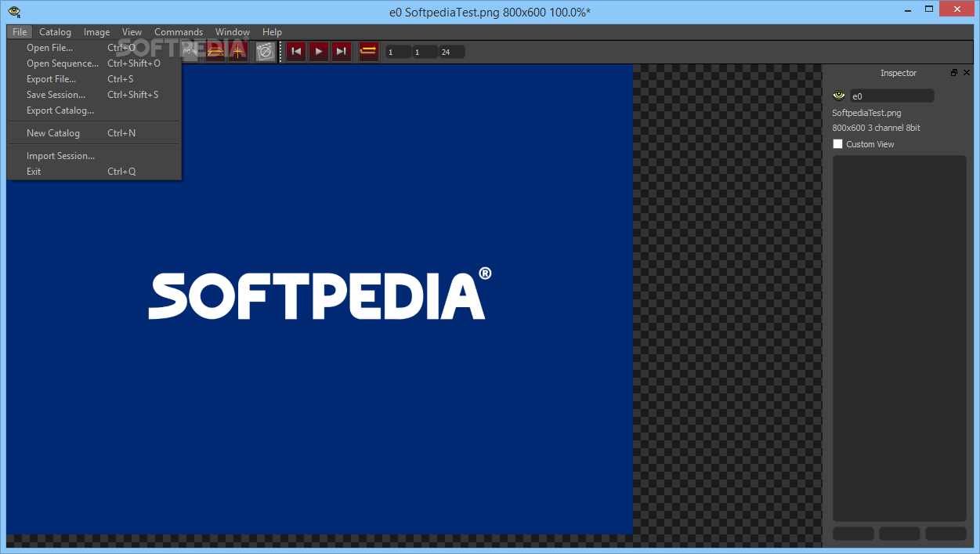Start playback with the play button
The height and width of the screenshot is (554, 980).
click(x=318, y=52)
